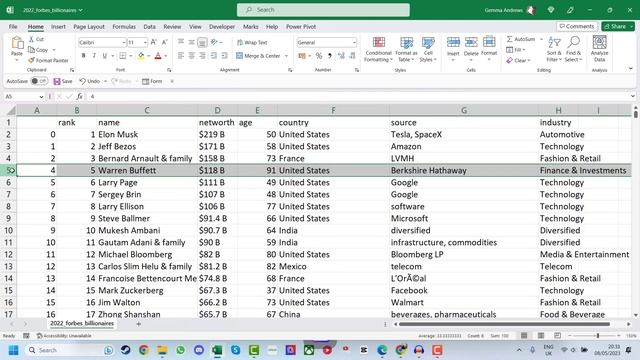The height and width of the screenshot is (360, 640).
Task: Click the Clear button in Editing group
Action: 518,60
